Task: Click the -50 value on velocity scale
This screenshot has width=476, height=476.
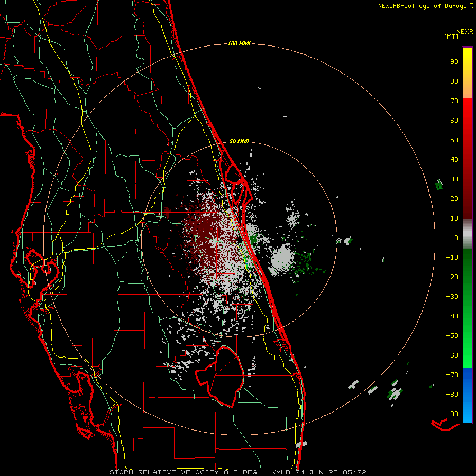Action: (452, 336)
